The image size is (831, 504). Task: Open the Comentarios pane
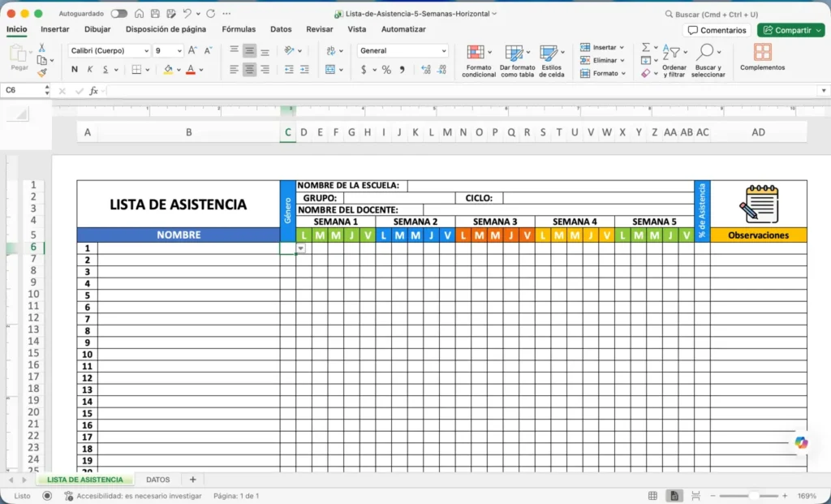717,30
